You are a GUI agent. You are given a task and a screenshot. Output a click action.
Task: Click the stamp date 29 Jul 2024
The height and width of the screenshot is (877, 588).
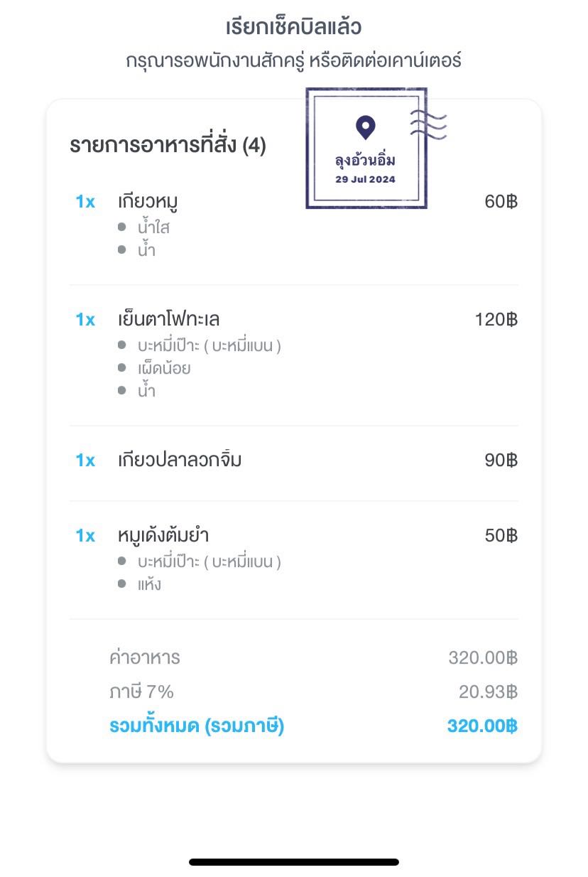coord(366,179)
